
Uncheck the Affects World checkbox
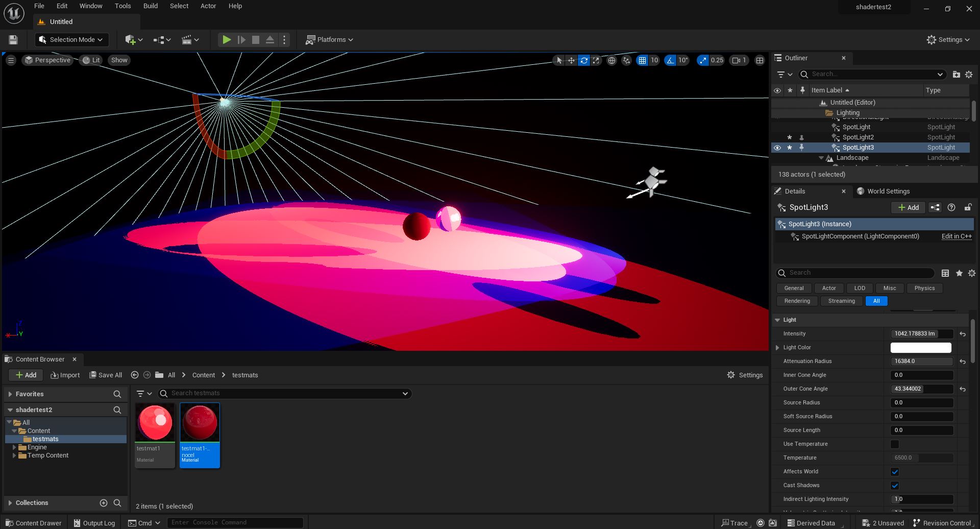click(895, 472)
